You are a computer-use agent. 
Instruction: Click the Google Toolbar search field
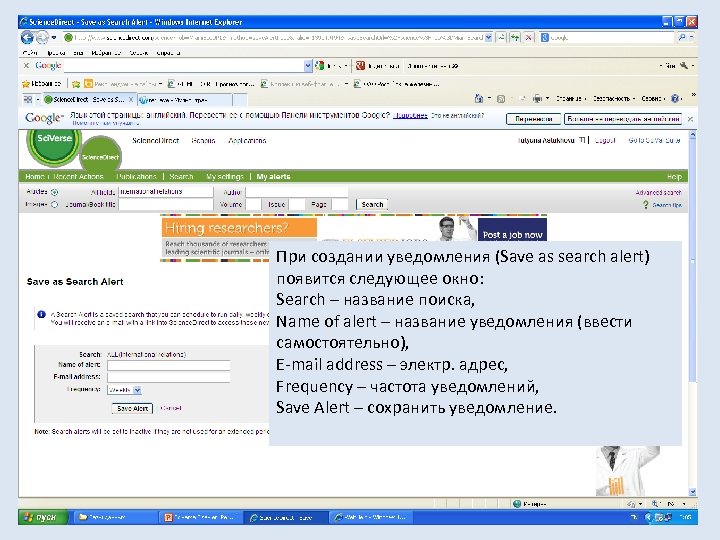[184, 66]
